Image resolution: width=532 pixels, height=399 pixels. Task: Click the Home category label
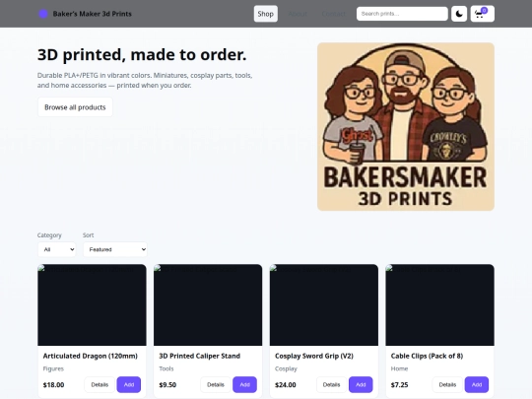pos(399,368)
